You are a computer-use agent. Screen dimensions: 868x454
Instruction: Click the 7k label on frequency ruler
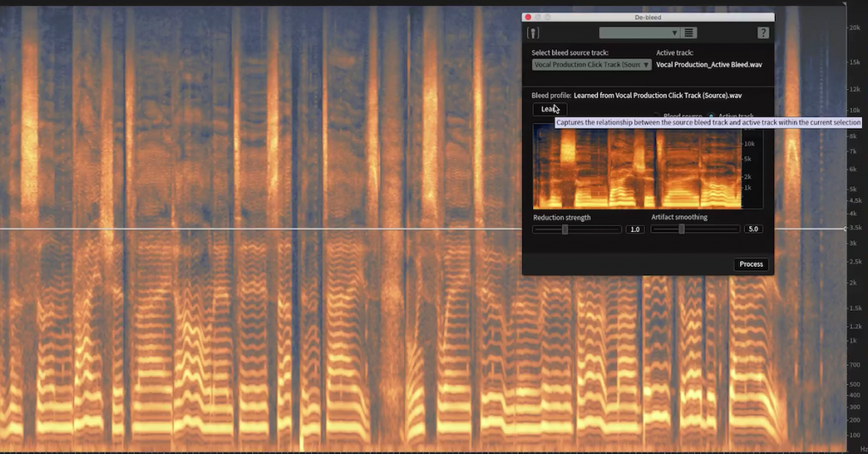(853, 151)
